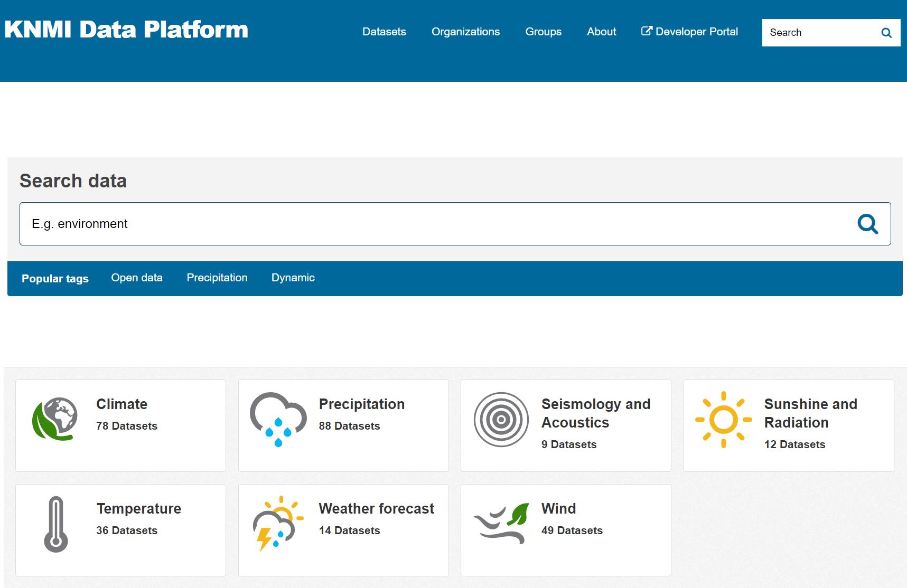Click '36 Datasets' under Temperature
Screen dimensions: 907x588
[x=127, y=530]
